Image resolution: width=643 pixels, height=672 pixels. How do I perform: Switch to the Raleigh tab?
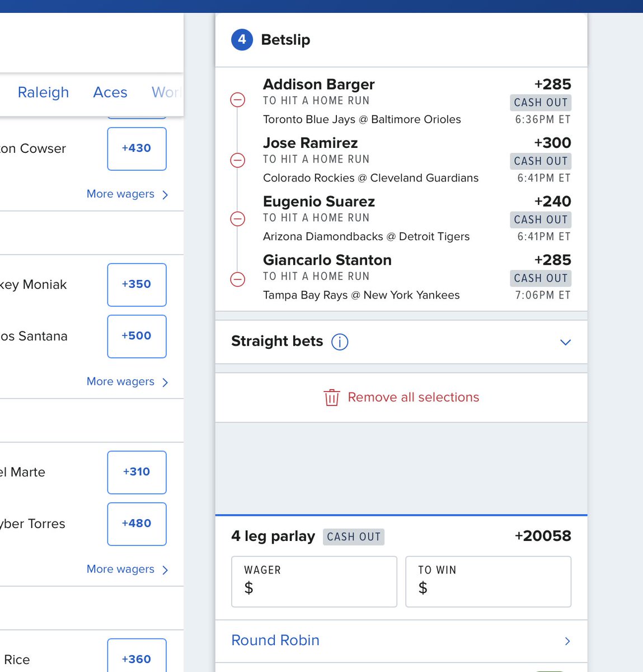coord(43,92)
